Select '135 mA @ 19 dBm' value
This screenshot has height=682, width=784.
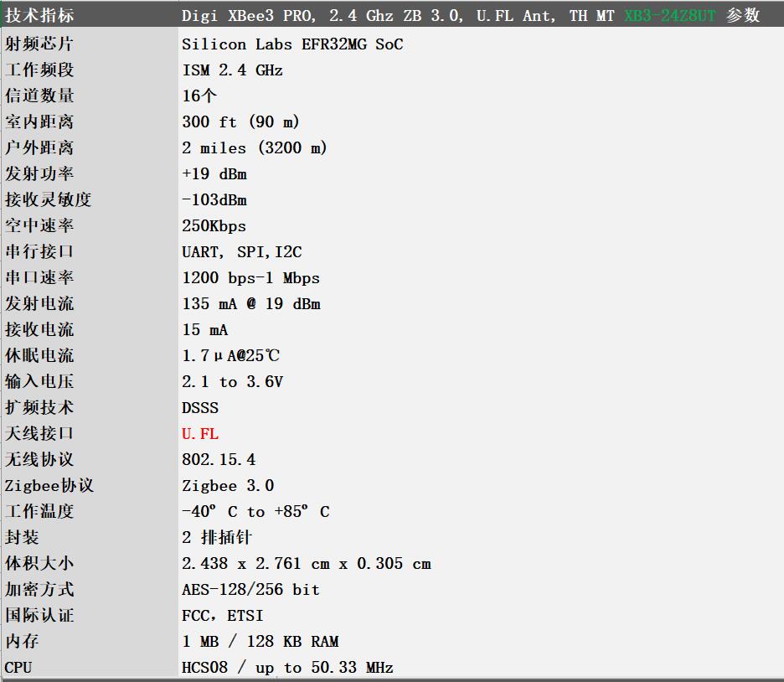(251, 304)
